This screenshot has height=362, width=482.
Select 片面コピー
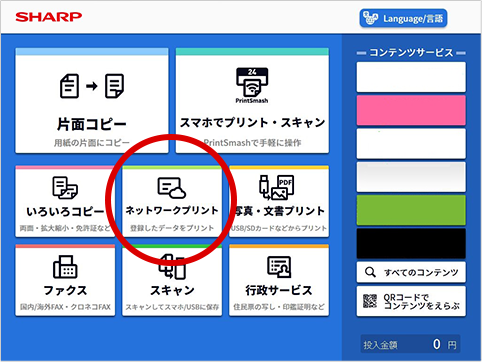(x=92, y=101)
